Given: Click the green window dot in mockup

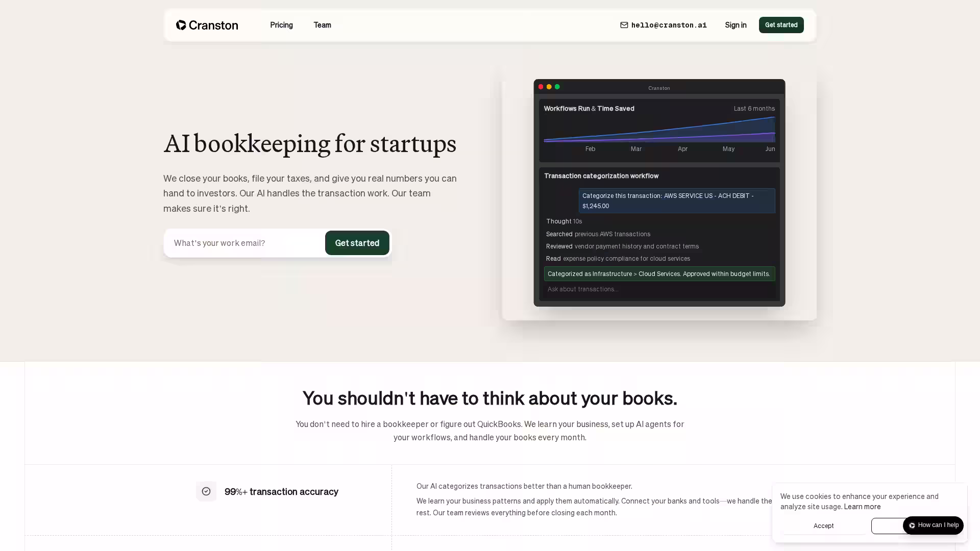Looking at the screenshot, I should (557, 87).
